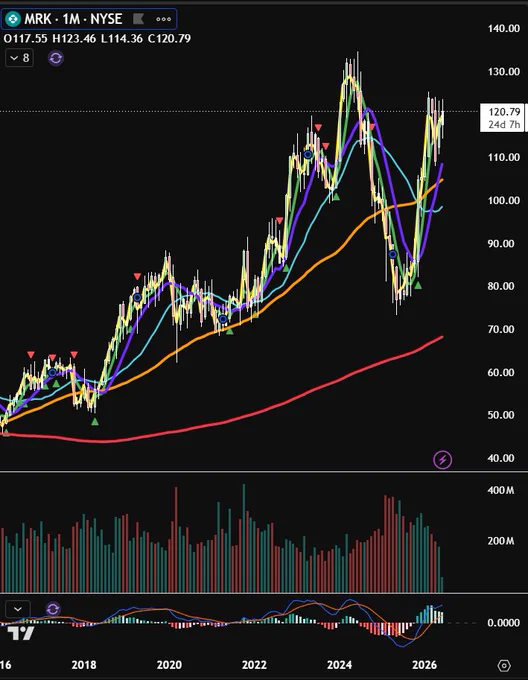This screenshot has height=680, width=528.
Task: Click the 130.00 price axis label
Action: point(504,72)
